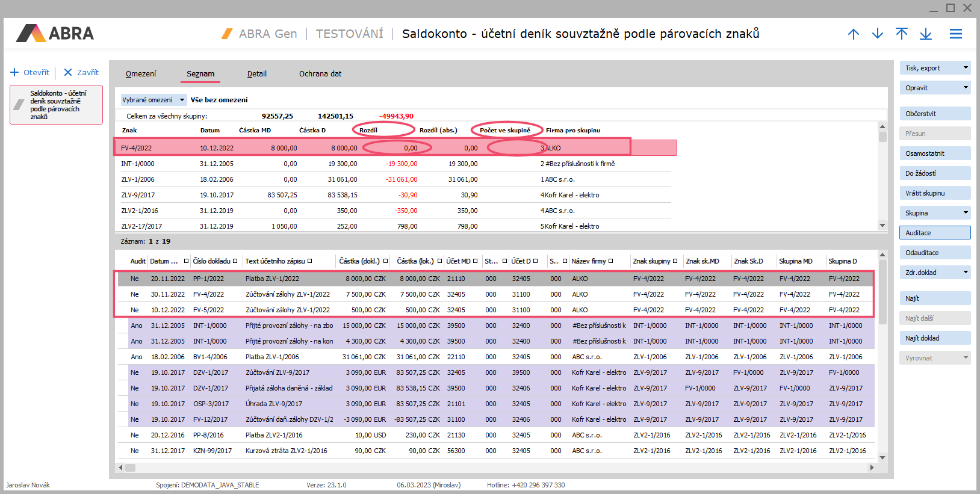Viewport: 980px width, 494px height.
Task: Click the Najít doklad button
Action: (x=934, y=338)
